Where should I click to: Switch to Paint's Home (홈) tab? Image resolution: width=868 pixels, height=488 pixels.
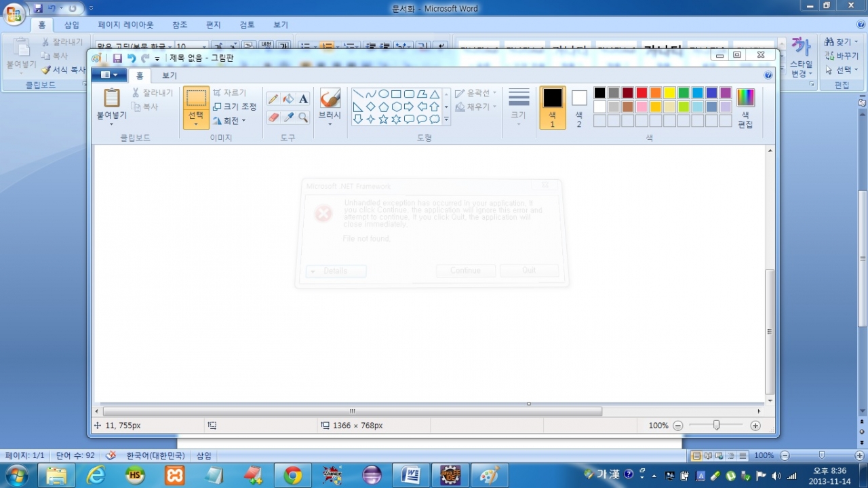pyautogui.click(x=140, y=75)
